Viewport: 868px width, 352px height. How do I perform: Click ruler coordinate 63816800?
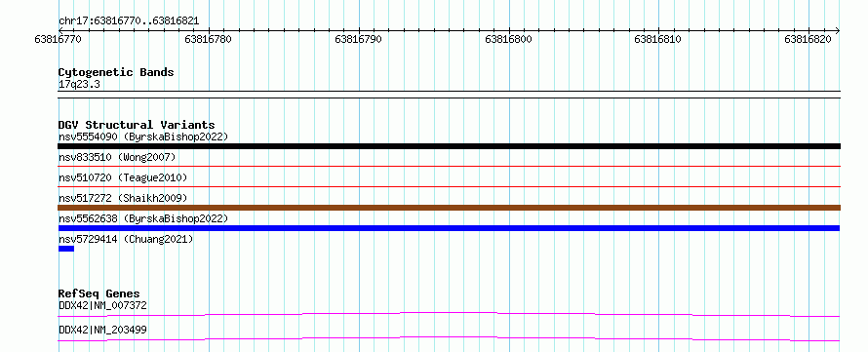(508, 39)
